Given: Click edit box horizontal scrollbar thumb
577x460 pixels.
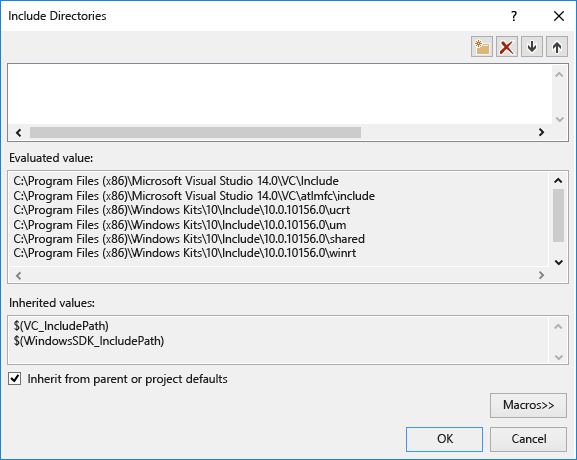Looking at the screenshot, I should click(195, 132).
